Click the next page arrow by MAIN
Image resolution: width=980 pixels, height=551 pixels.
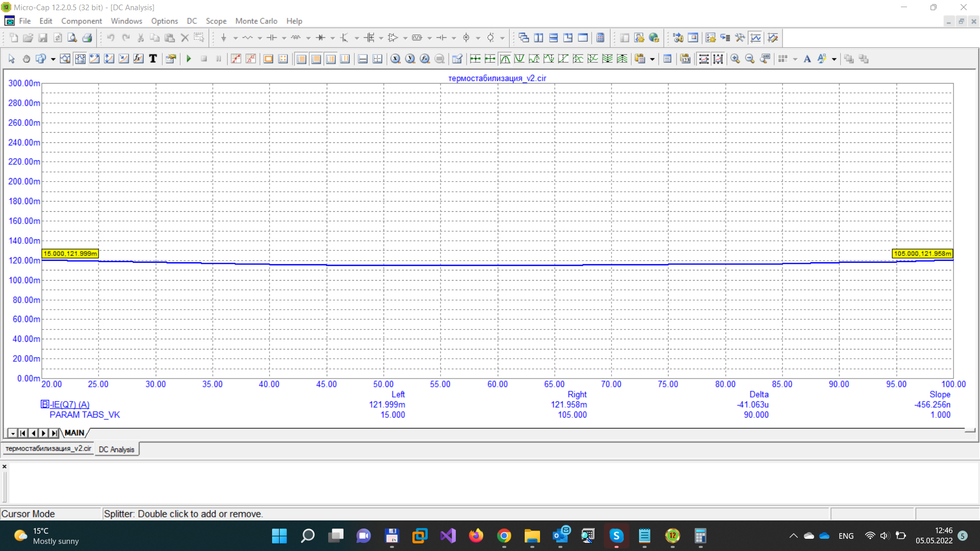(43, 433)
